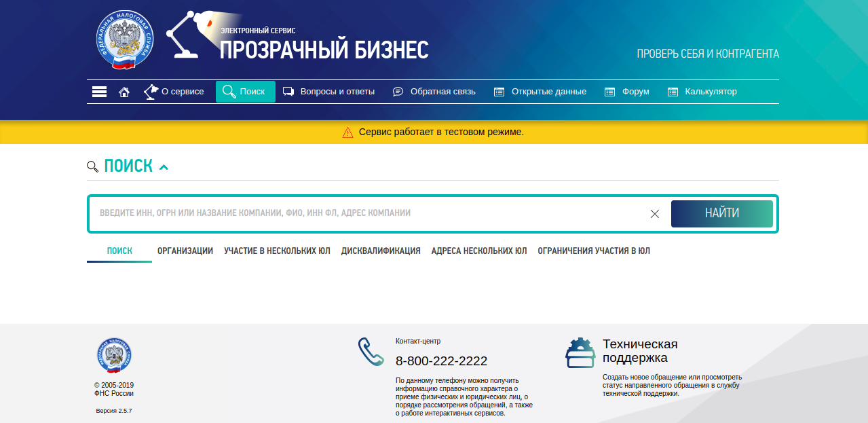This screenshot has width=868, height=423.
Task: Click inside the company search input field
Action: click(339, 213)
